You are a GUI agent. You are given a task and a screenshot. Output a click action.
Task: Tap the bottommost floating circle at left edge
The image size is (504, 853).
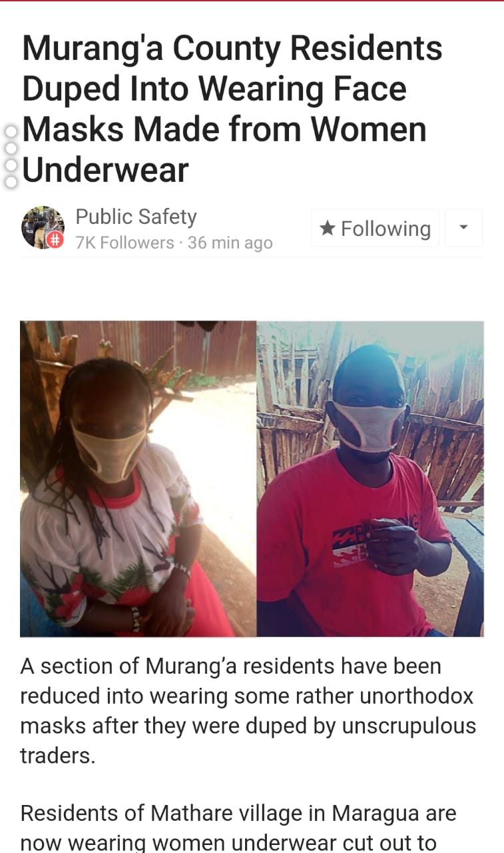point(11,181)
